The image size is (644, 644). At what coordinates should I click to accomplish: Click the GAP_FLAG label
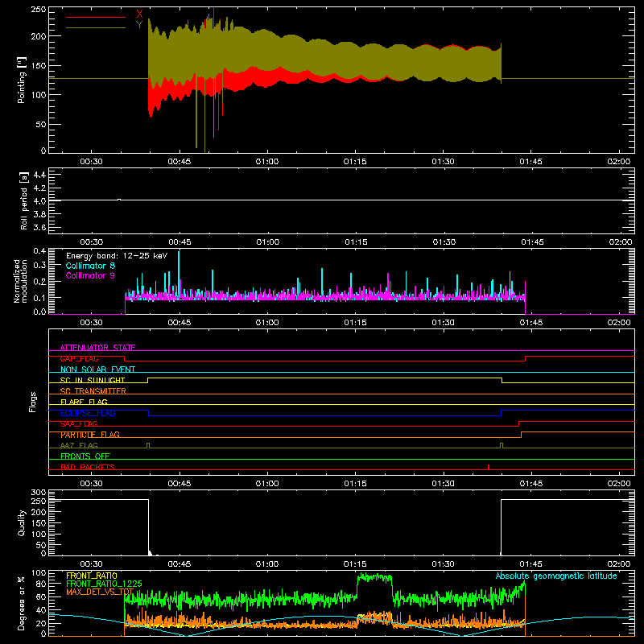tap(79, 358)
